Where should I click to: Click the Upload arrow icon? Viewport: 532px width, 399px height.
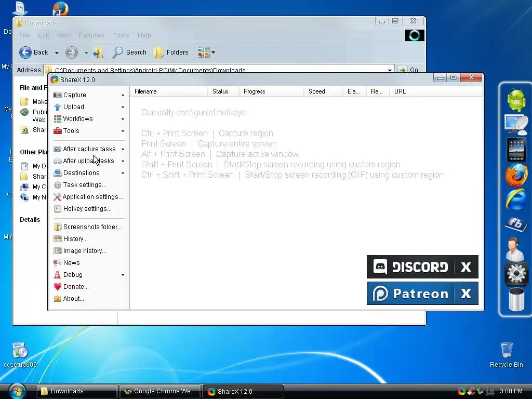coord(58,107)
